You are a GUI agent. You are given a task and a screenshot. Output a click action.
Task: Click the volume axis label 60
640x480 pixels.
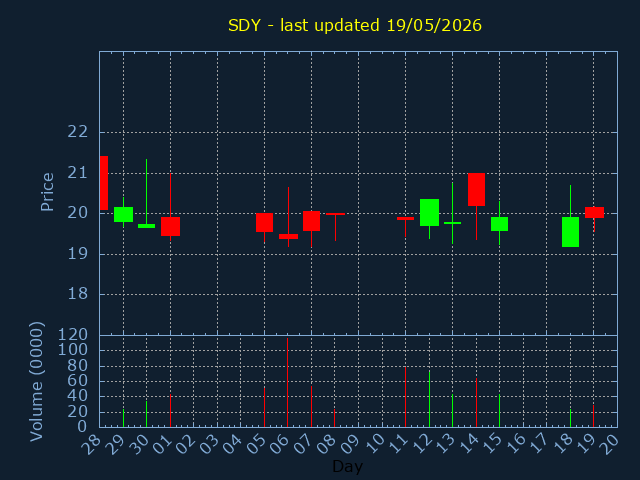(78, 381)
